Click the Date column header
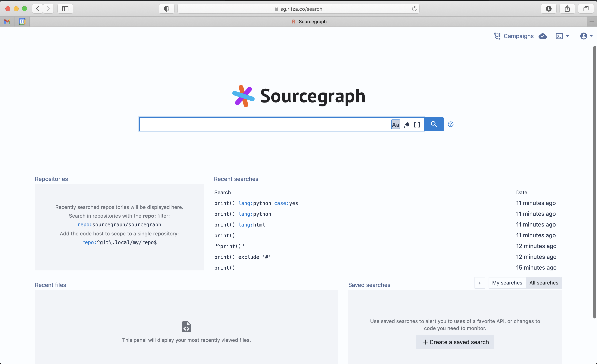The width and height of the screenshot is (597, 364). coord(521,192)
